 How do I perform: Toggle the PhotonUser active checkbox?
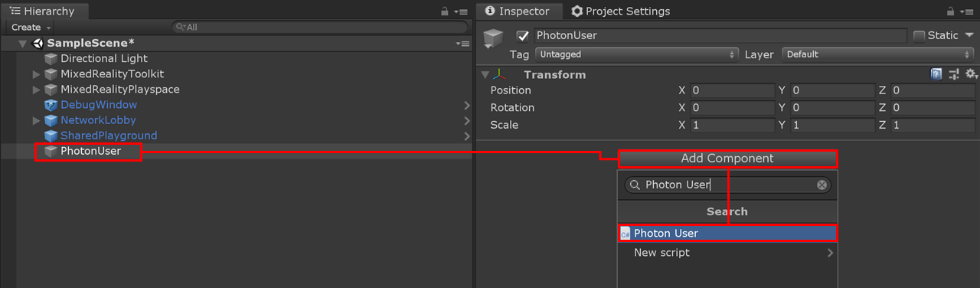[x=523, y=35]
